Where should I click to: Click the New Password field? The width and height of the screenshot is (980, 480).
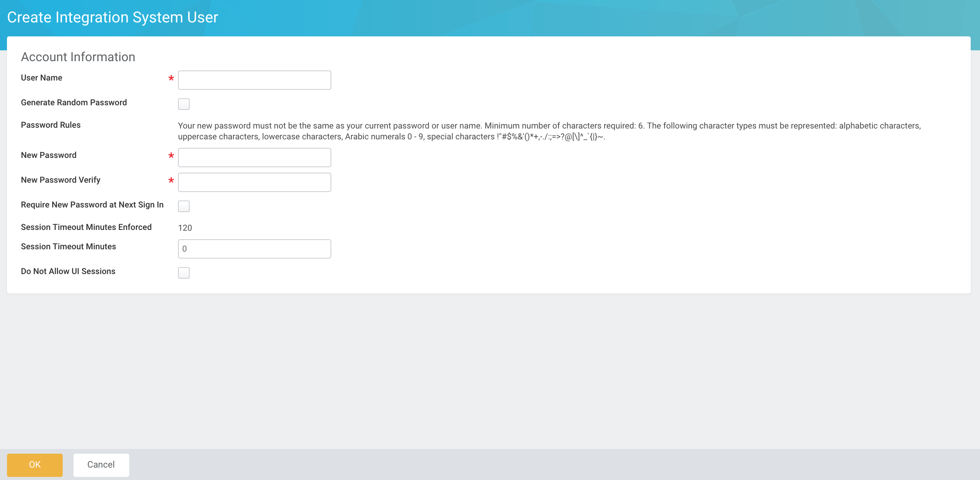pyautogui.click(x=254, y=157)
